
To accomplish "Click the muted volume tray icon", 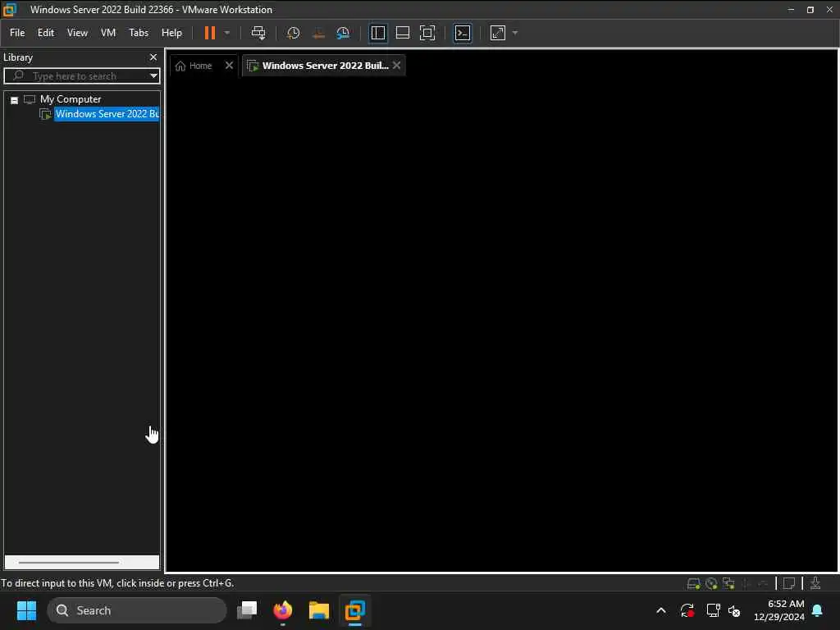I will click(x=734, y=610).
